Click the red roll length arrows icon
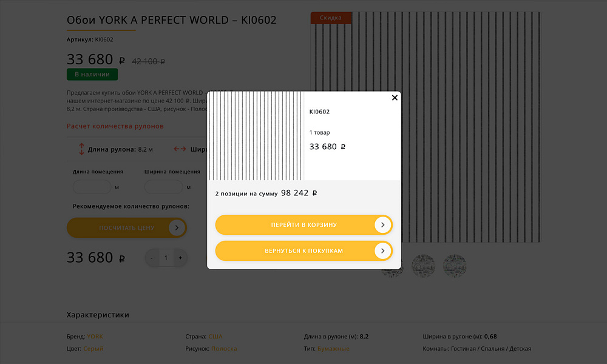607x364 pixels. click(81, 149)
